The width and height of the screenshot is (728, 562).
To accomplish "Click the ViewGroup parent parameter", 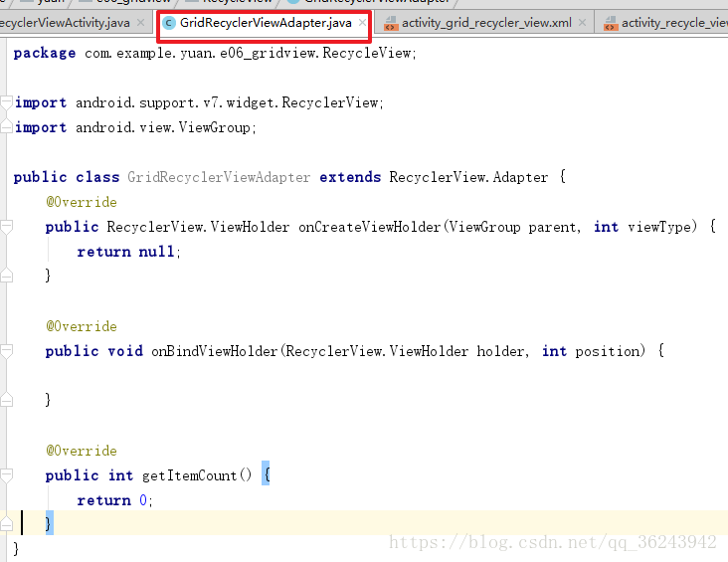I will pos(512,227).
